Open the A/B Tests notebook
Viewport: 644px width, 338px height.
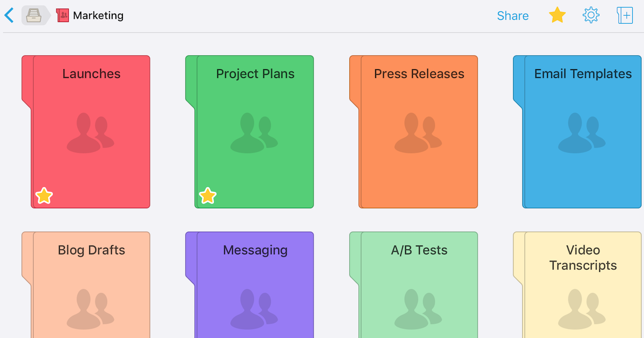[x=414, y=285]
